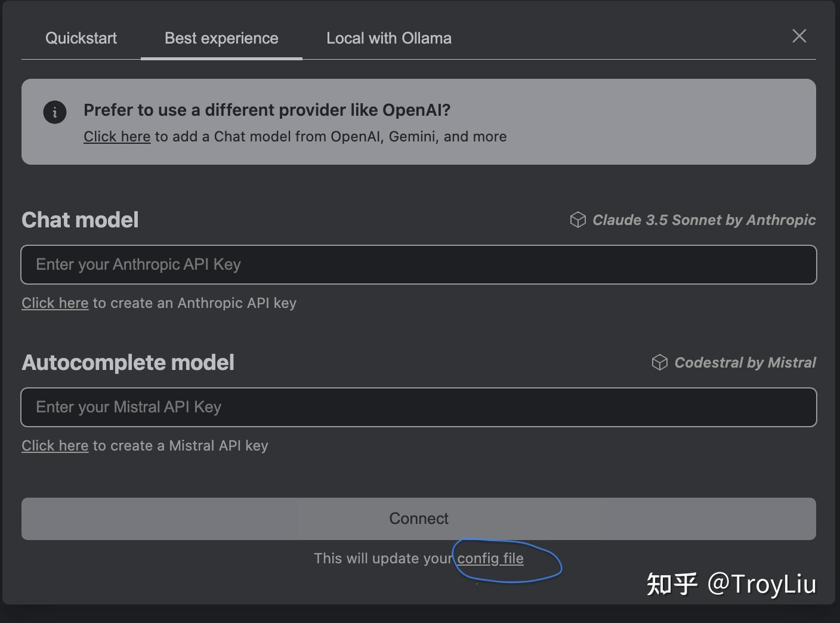The height and width of the screenshot is (623, 840).
Task: Switch to the Quickstart tab
Action: tap(81, 38)
